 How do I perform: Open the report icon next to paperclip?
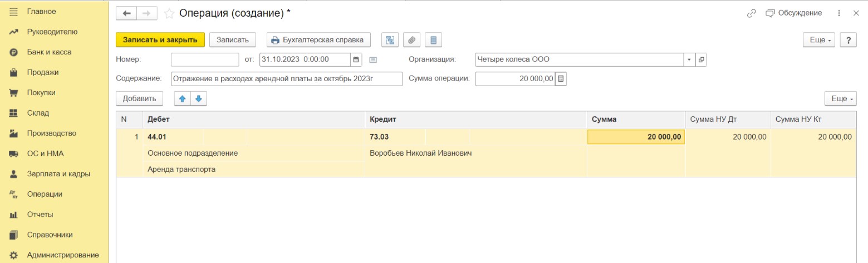coord(433,39)
